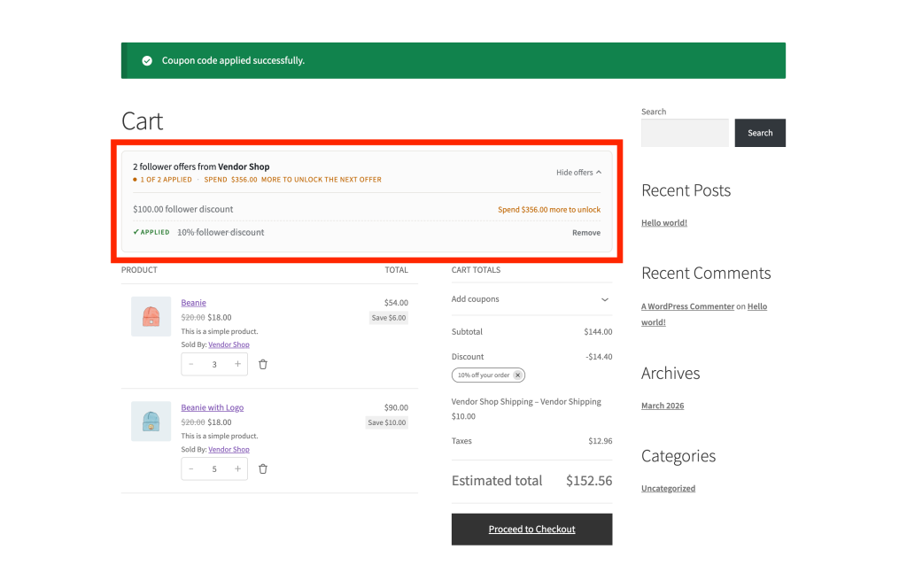Screen dimensions: 907x588
Task: Open Vendor Shop link under Beanie
Action: click(x=229, y=344)
